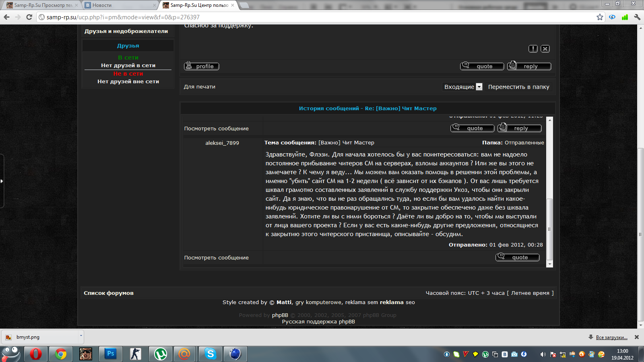Click the Для печати link
The width and height of the screenshot is (644, 362).
pos(200,87)
